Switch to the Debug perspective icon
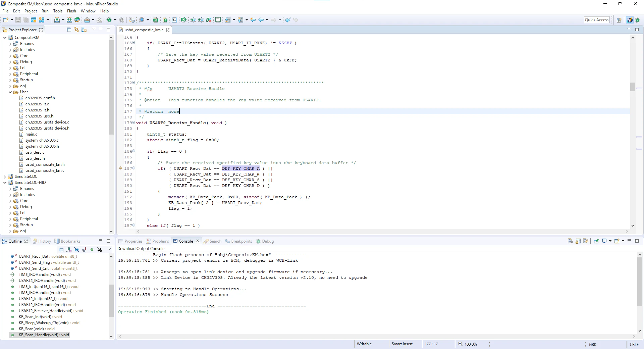 point(637,20)
